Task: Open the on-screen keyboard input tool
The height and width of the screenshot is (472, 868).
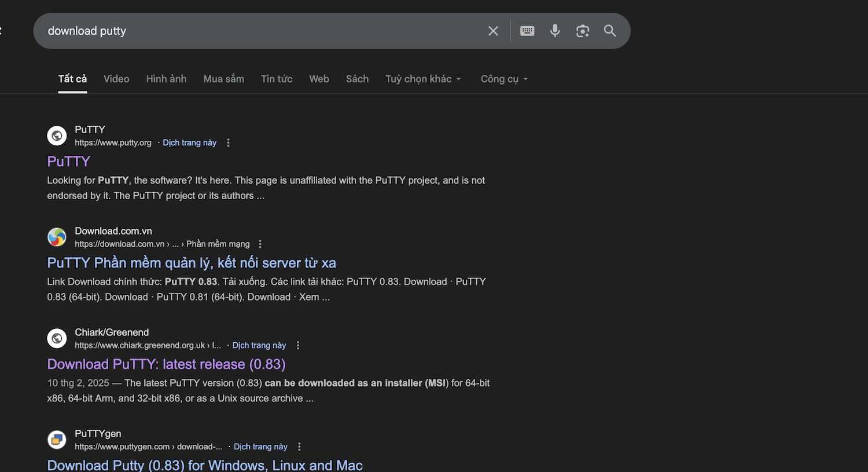Action: coord(527,31)
